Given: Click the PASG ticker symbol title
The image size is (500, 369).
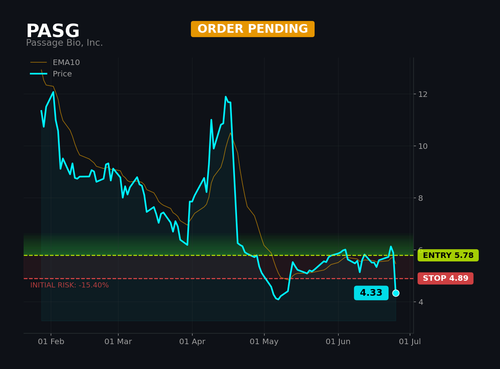Looking at the screenshot, I should 53,31.
